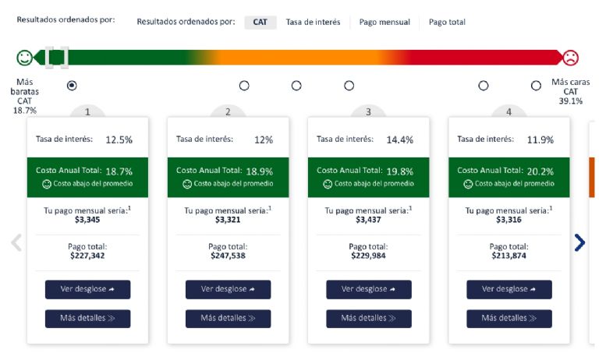This screenshot has height=364, width=599.
Task: Open Ver desglose for $3,437 monthly payment
Action: tap(368, 289)
